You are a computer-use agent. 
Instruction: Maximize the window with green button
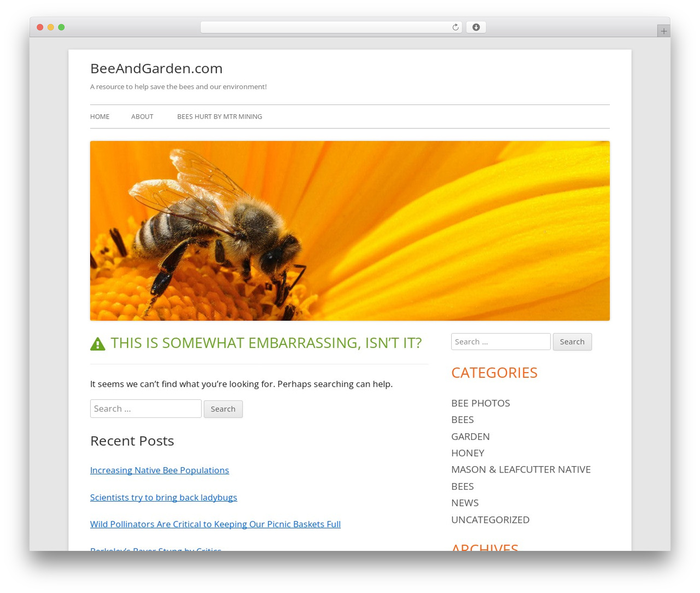click(x=61, y=27)
